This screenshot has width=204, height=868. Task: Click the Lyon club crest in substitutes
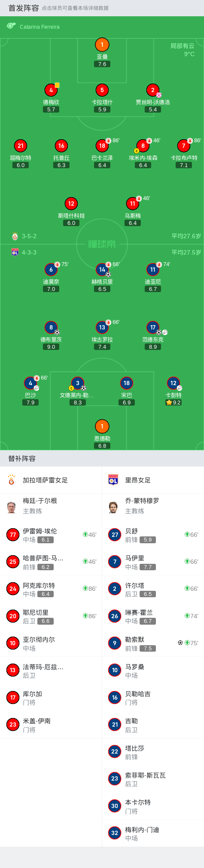point(113,480)
